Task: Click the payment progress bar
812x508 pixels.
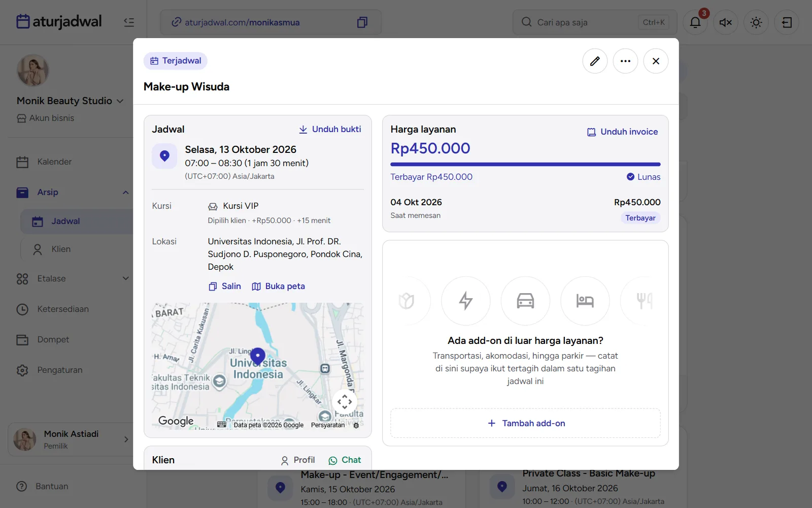Action: click(525, 164)
